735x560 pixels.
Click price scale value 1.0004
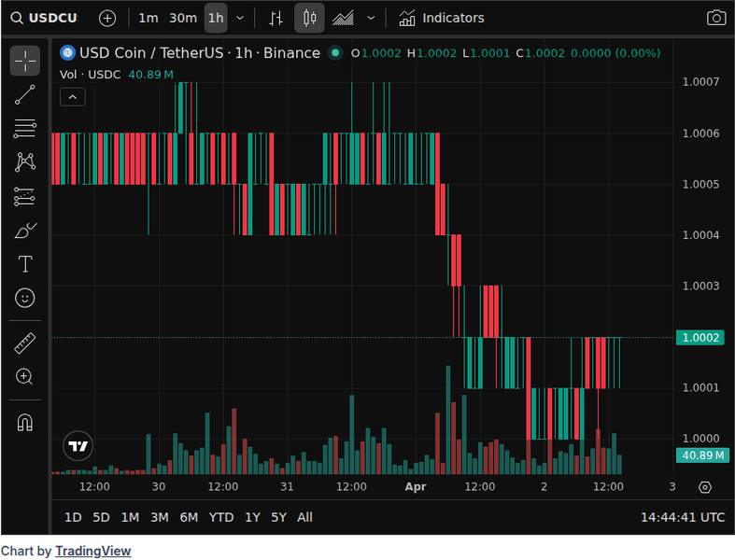pos(700,235)
